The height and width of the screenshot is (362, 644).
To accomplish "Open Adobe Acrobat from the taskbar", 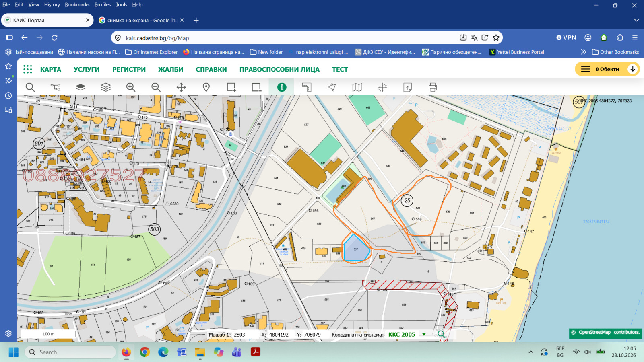I will pyautogui.click(x=255, y=352).
